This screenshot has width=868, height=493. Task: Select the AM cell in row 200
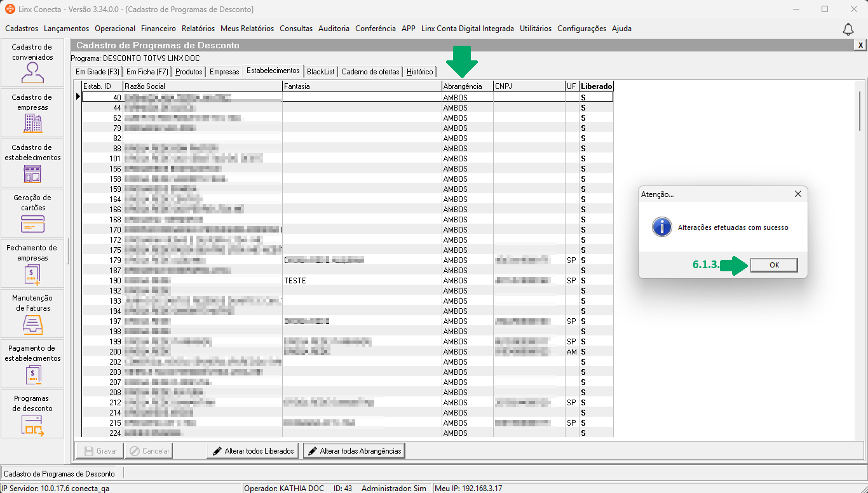[572, 352]
